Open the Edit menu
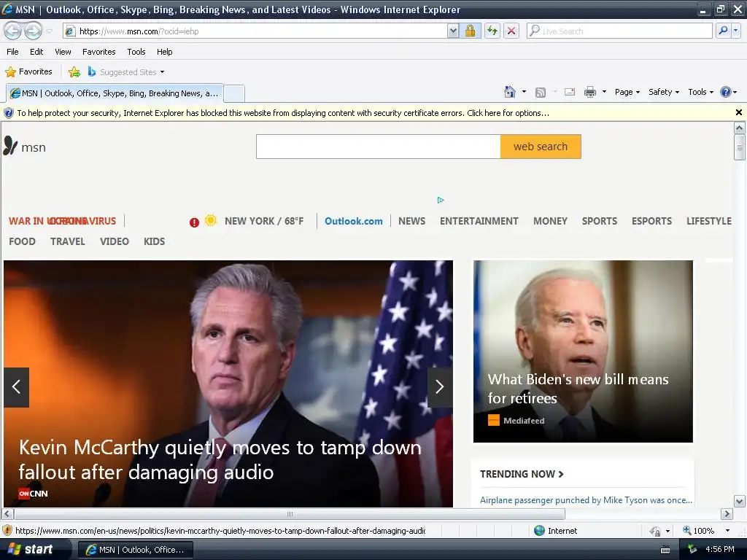The width and height of the screenshot is (747, 560). tap(36, 52)
